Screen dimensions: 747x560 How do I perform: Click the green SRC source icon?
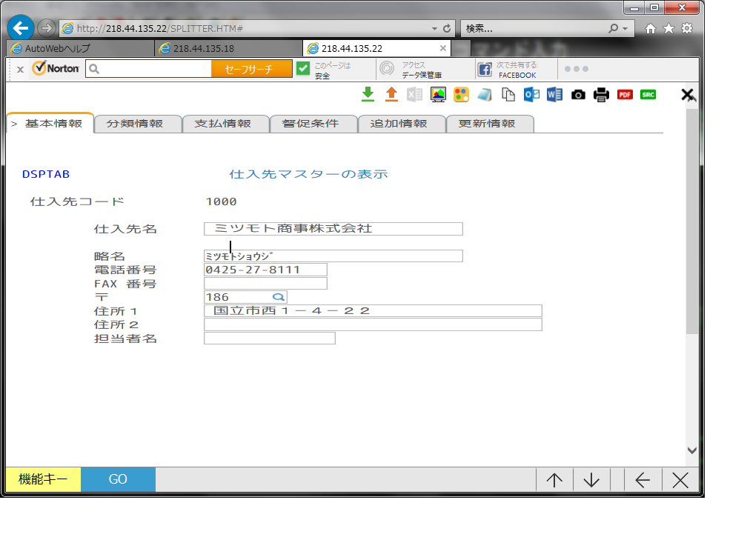pos(648,94)
